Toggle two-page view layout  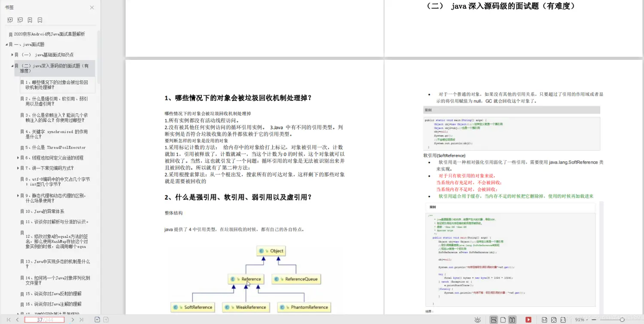point(512,320)
